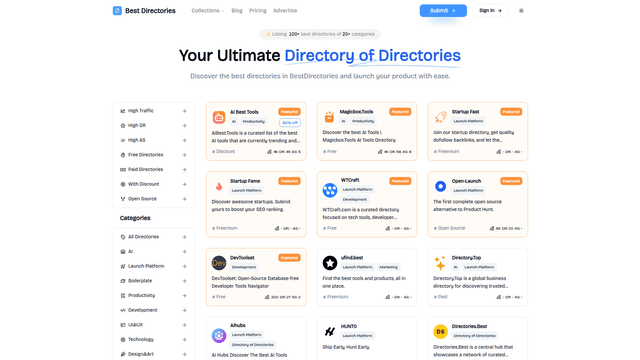The image size is (640, 360).
Task: Click the Directory of Directories tag on Aihubs
Action: pos(253,345)
